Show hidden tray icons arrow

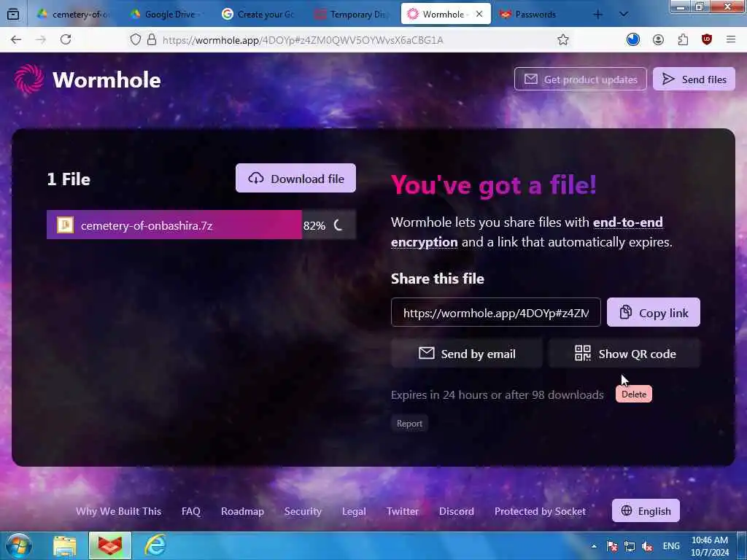[x=594, y=545]
